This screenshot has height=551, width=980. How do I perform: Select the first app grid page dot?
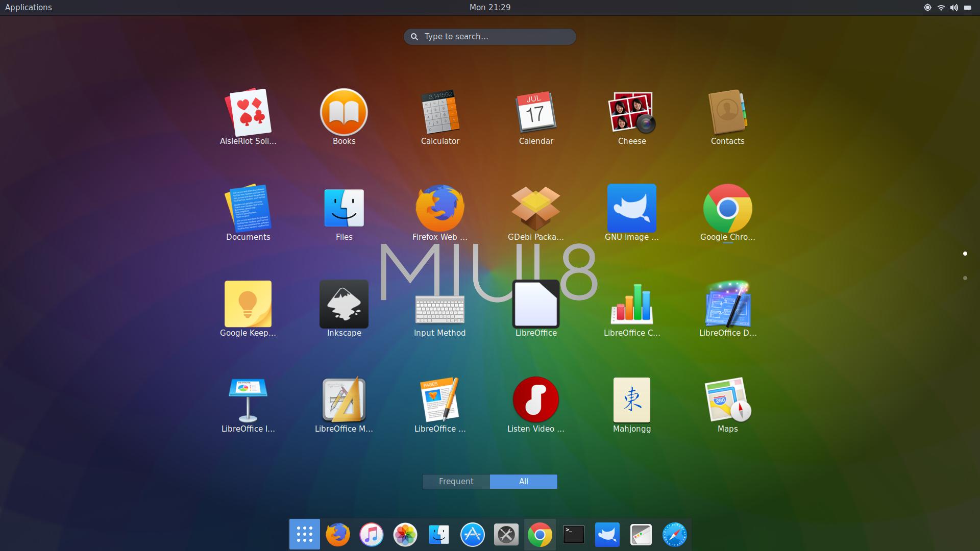(x=965, y=254)
